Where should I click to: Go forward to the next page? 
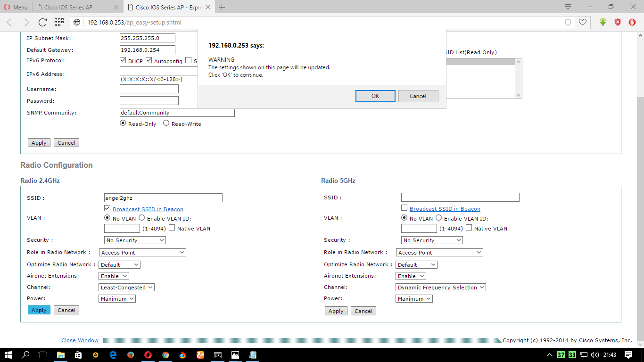pos(26,22)
